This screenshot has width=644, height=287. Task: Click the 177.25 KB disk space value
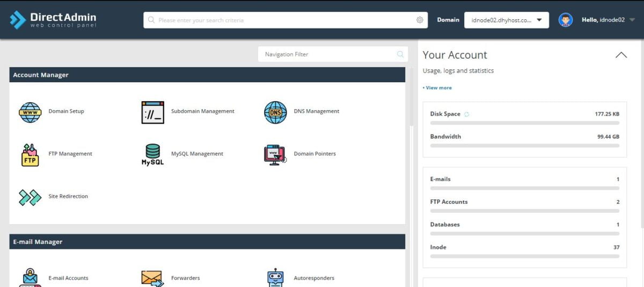(607, 114)
